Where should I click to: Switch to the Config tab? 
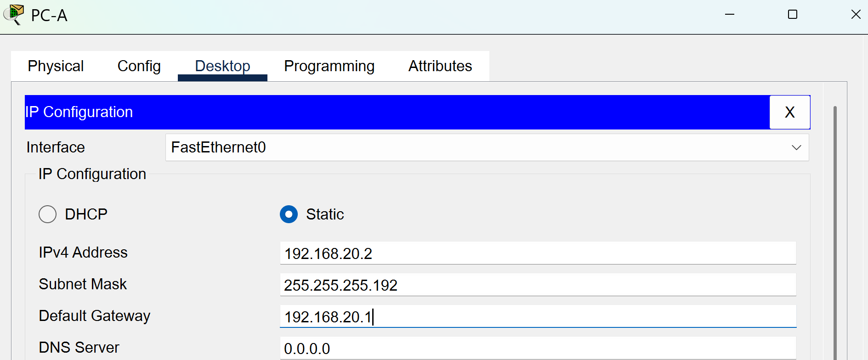pyautogui.click(x=139, y=66)
